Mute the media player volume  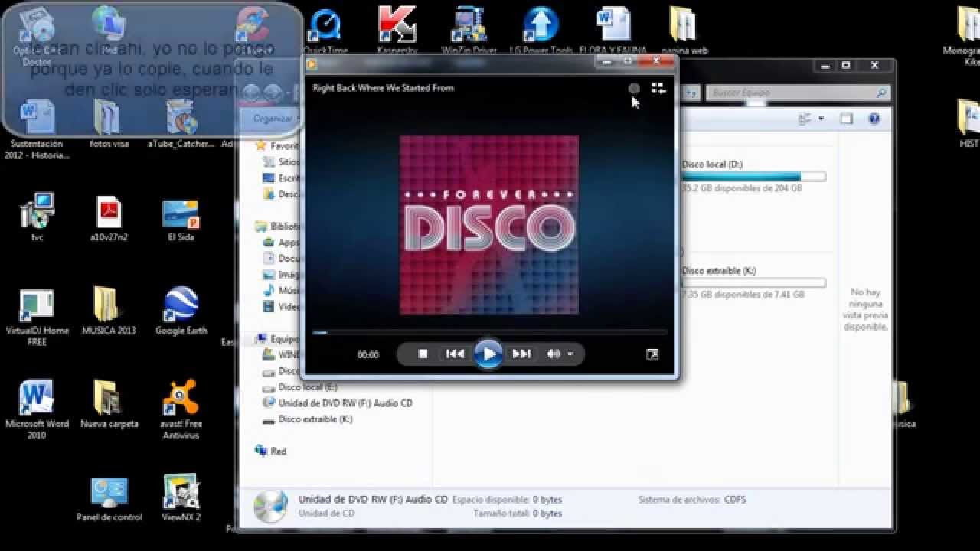click(x=553, y=354)
